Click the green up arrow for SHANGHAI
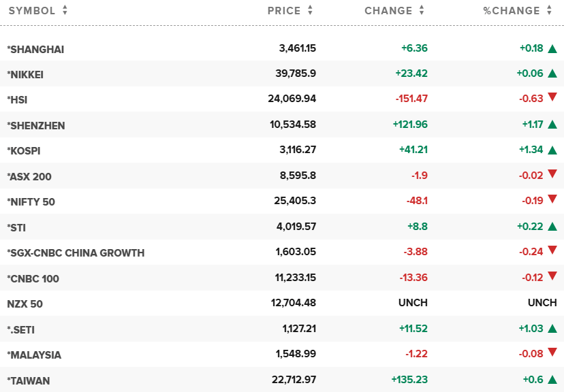 [552, 48]
